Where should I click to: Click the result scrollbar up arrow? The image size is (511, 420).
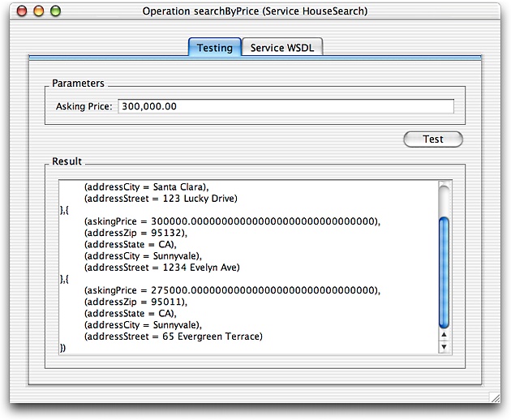point(444,335)
